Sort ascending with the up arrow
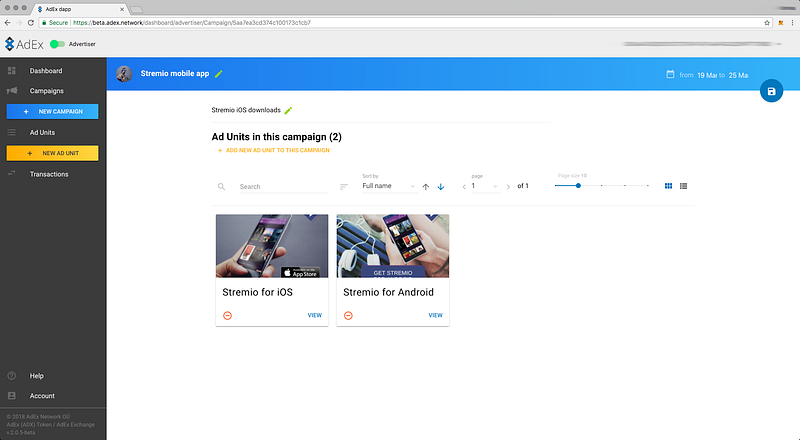Viewport: 800px width, 440px height. pyautogui.click(x=426, y=187)
